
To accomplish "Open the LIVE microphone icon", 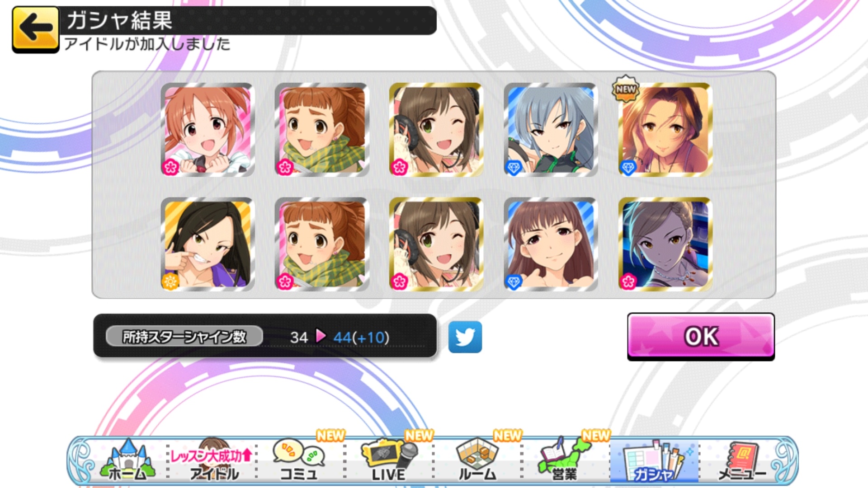I will click(389, 460).
